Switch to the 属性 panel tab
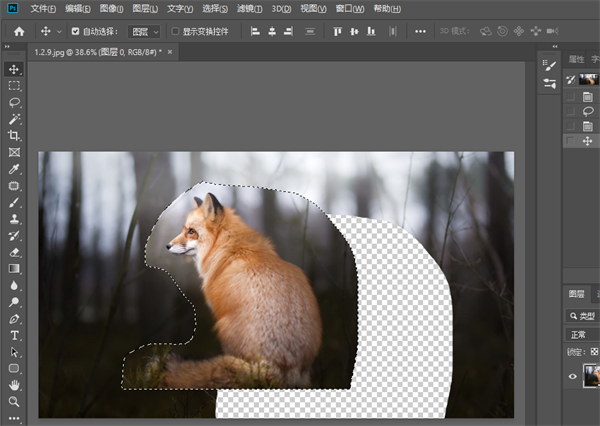This screenshot has width=600, height=426. coord(577,59)
